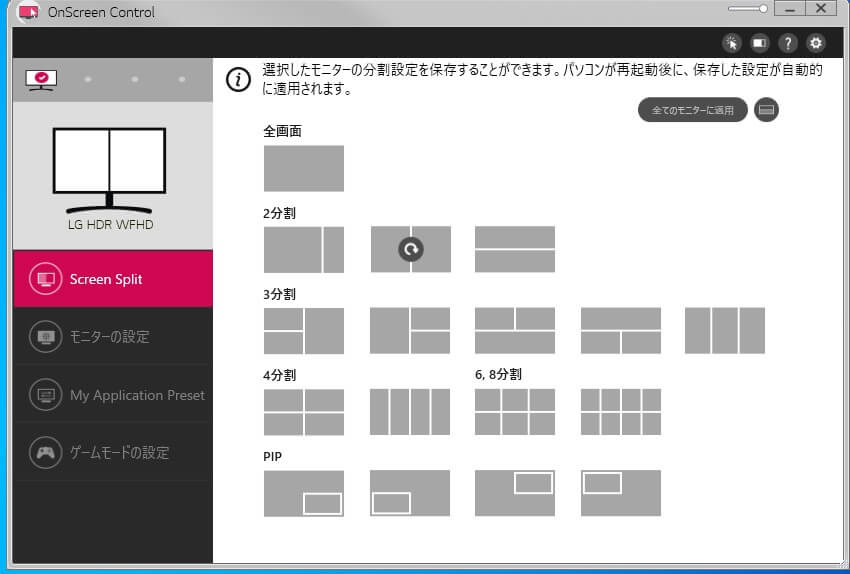850x574 pixels.
Task: Click the LG HDR WFHD monitor preview
Action: click(110, 171)
